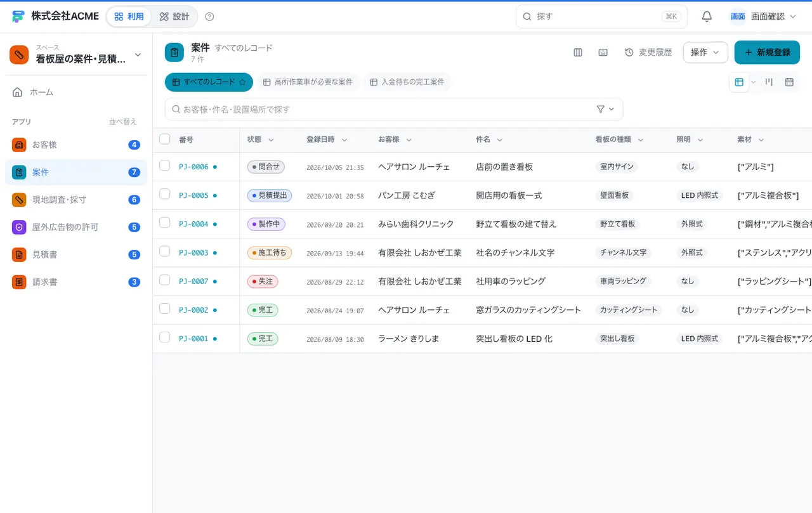Check the box for row PJ-0001
The image size is (812, 513).
[165, 337]
